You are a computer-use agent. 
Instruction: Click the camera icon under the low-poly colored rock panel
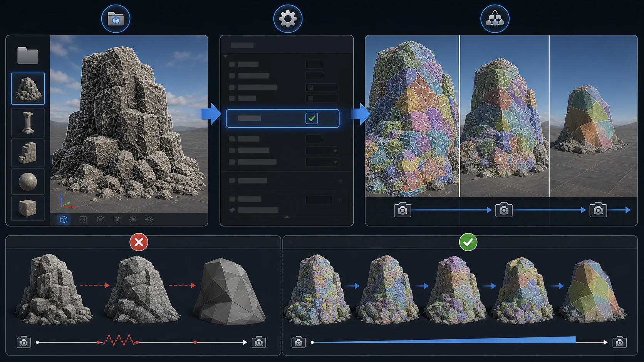point(598,210)
